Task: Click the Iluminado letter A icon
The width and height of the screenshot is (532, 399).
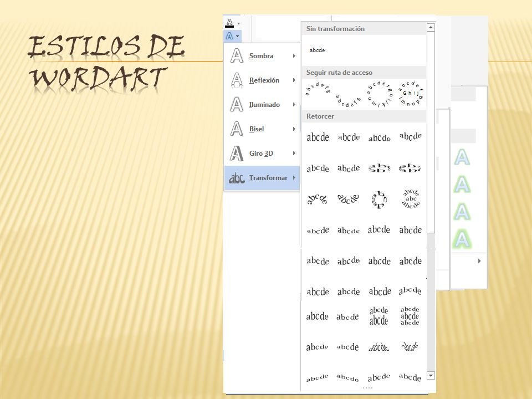Action: (x=237, y=105)
